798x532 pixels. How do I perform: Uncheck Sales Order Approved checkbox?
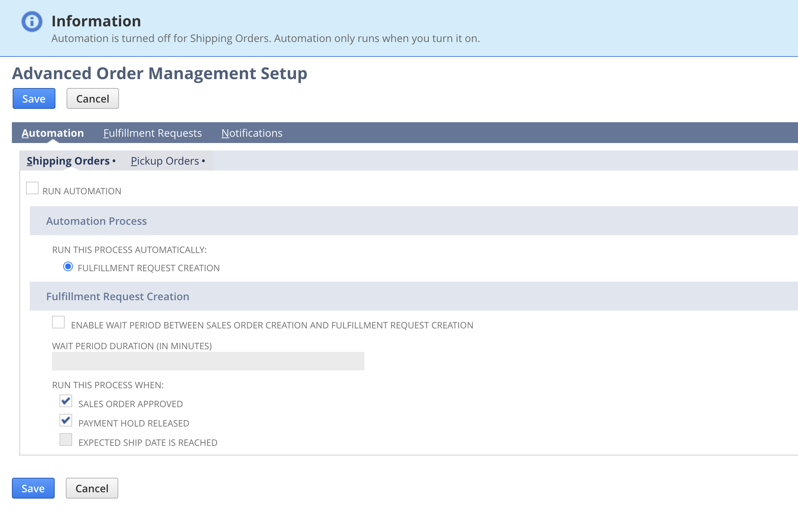pyautogui.click(x=66, y=401)
